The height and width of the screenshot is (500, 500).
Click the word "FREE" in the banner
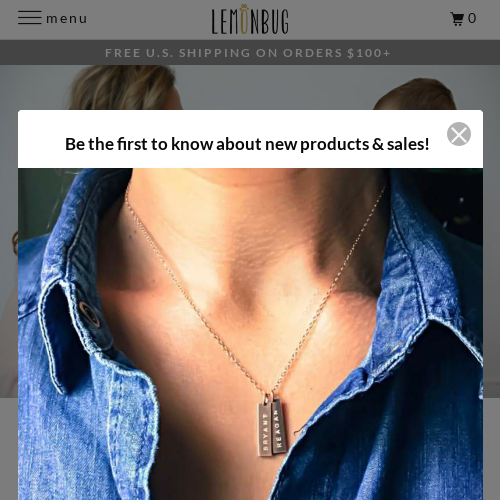point(123,53)
